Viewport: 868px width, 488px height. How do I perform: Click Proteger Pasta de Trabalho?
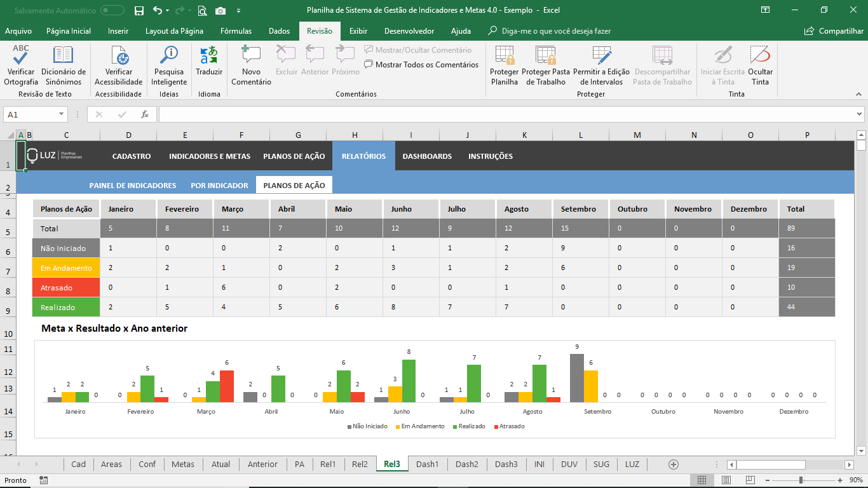click(546, 65)
